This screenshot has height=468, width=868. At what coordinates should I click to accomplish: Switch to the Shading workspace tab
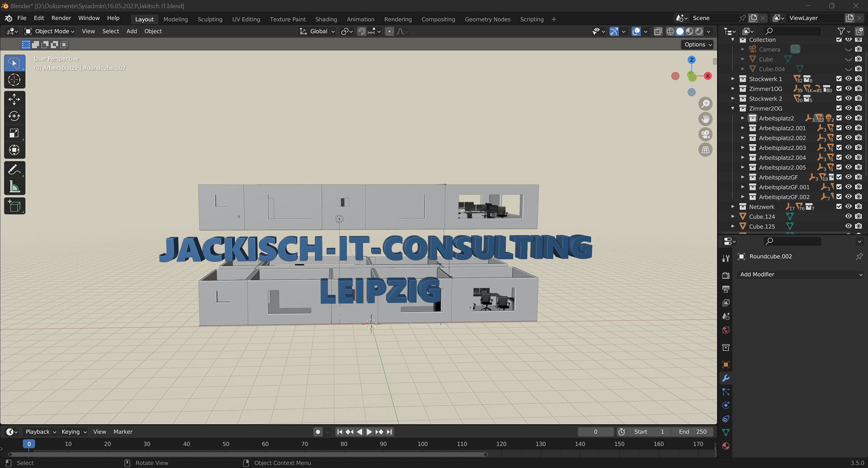[x=326, y=19]
